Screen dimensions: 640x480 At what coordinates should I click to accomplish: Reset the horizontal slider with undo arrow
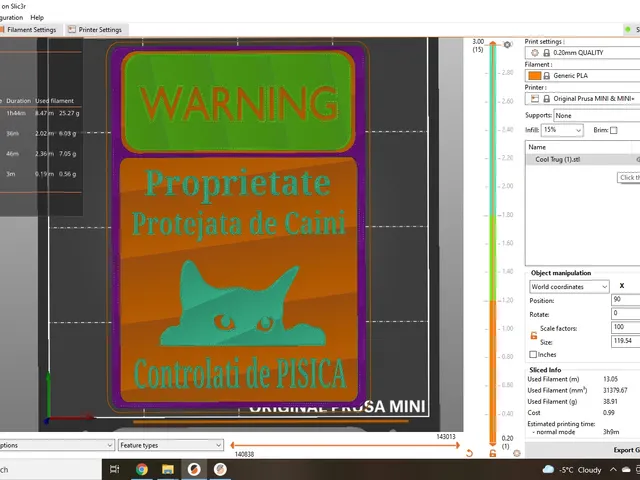[x=469, y=453]
